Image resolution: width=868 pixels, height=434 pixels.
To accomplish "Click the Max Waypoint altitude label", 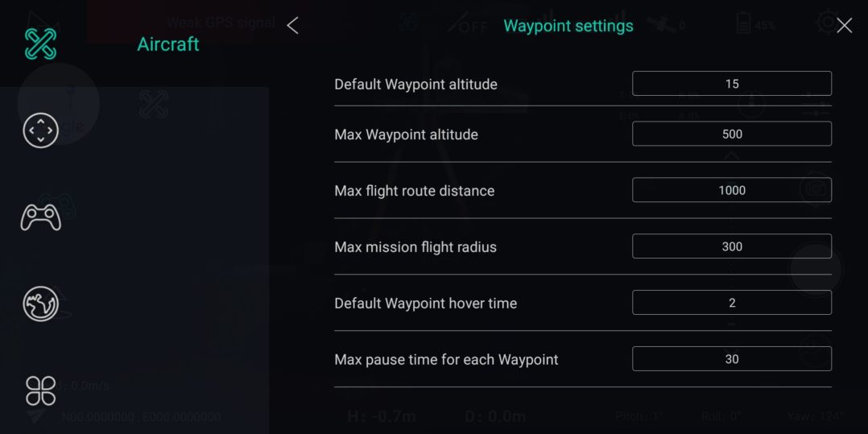I will pos(406,134).
